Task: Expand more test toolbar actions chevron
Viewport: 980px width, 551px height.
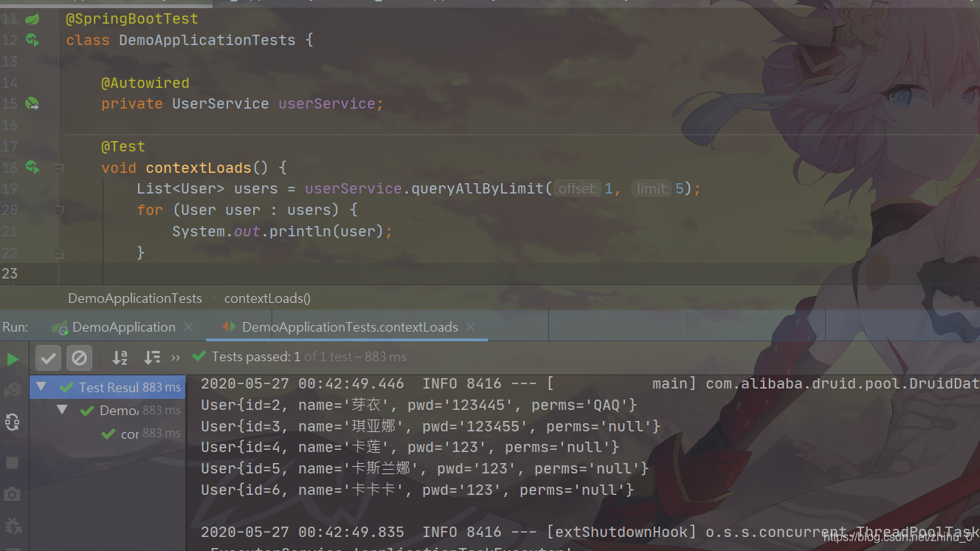Action: click(176, 357)
